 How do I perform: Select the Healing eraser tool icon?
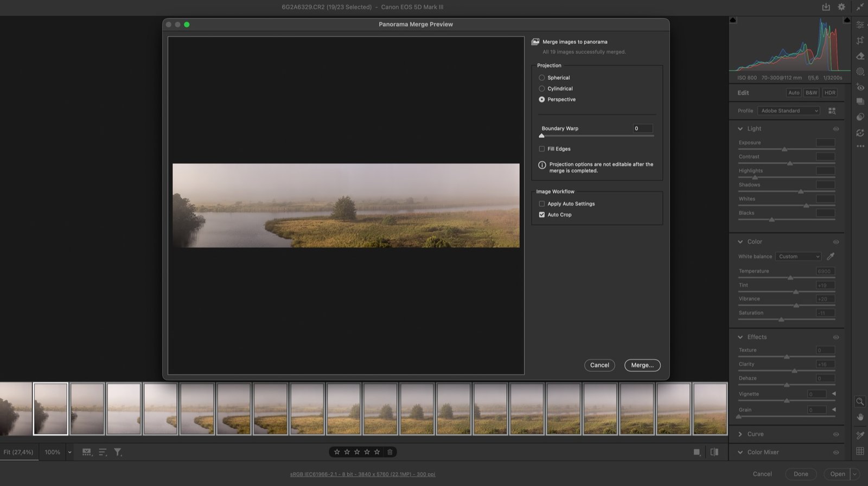(x=860, y=56)
